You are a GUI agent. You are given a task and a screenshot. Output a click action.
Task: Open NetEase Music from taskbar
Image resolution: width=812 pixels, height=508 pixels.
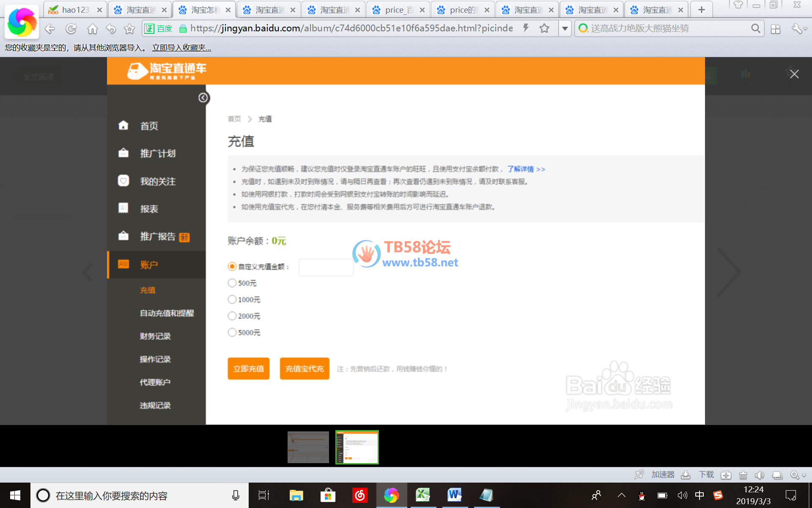click(x=359, y=495)
